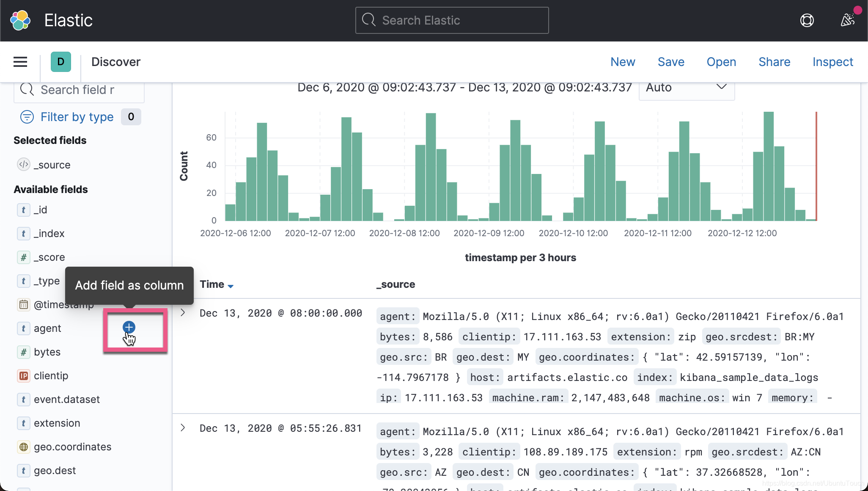Click the Inspect link
Image resolution: width=868 pixels, height=491 pixels.
point(832,62)
